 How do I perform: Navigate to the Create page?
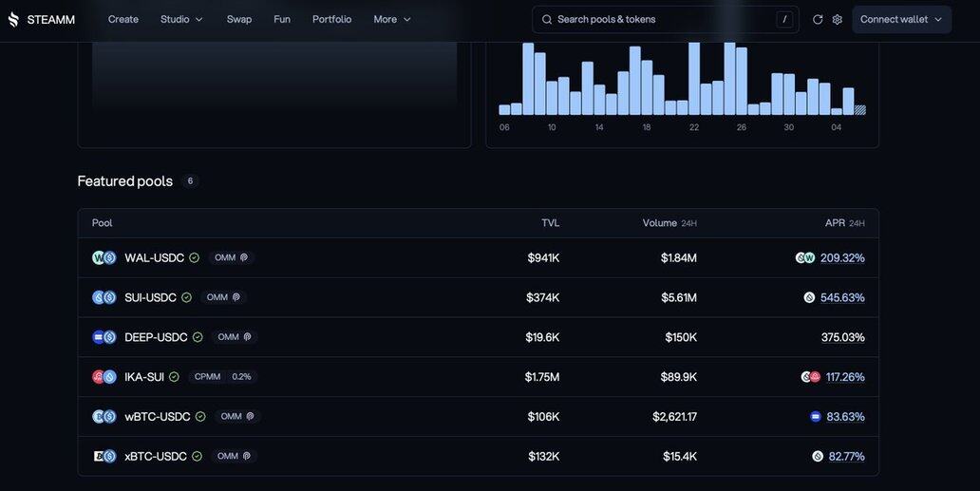[x=123, y=19]
